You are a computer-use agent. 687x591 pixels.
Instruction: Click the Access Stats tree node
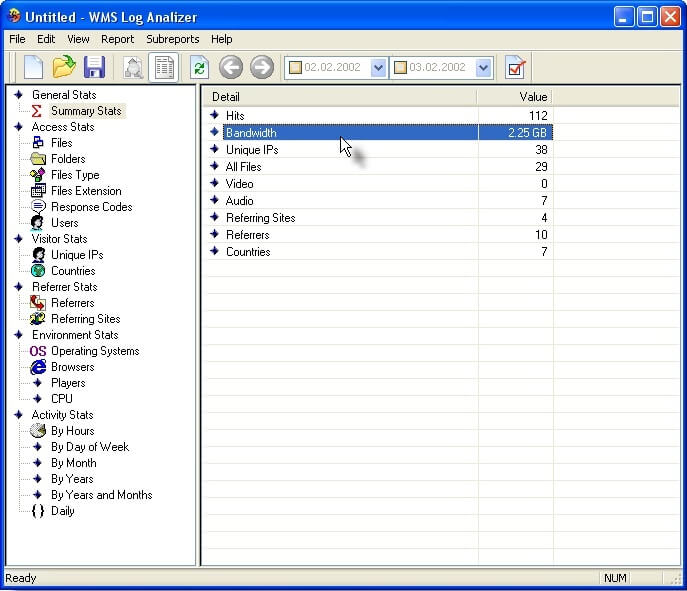coord(63,127)
